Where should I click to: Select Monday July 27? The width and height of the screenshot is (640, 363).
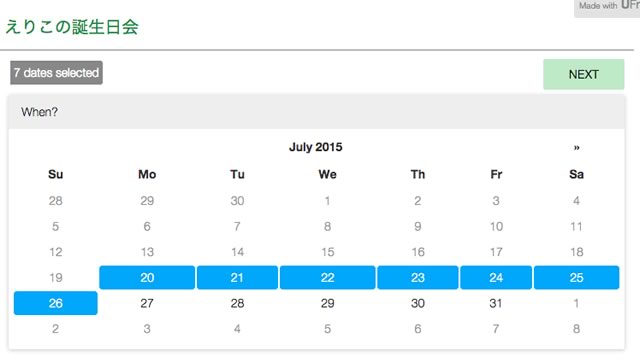point(147,303)
